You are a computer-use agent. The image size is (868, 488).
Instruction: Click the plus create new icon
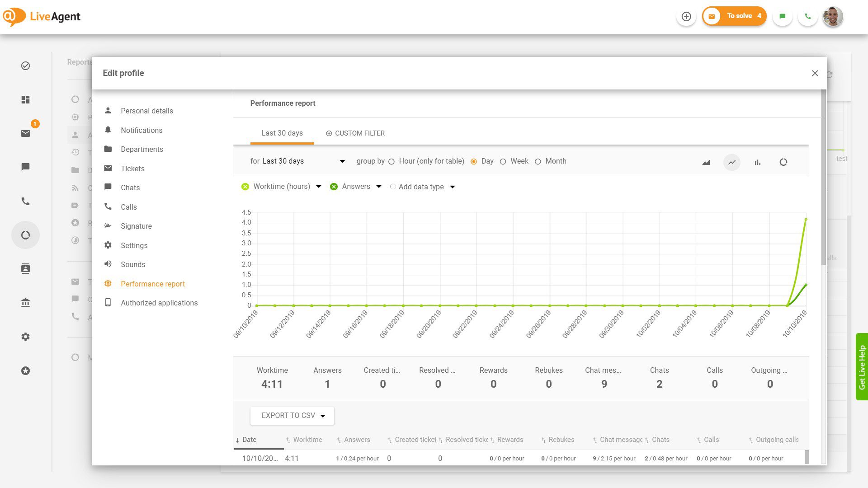click(x=686, y=17)
